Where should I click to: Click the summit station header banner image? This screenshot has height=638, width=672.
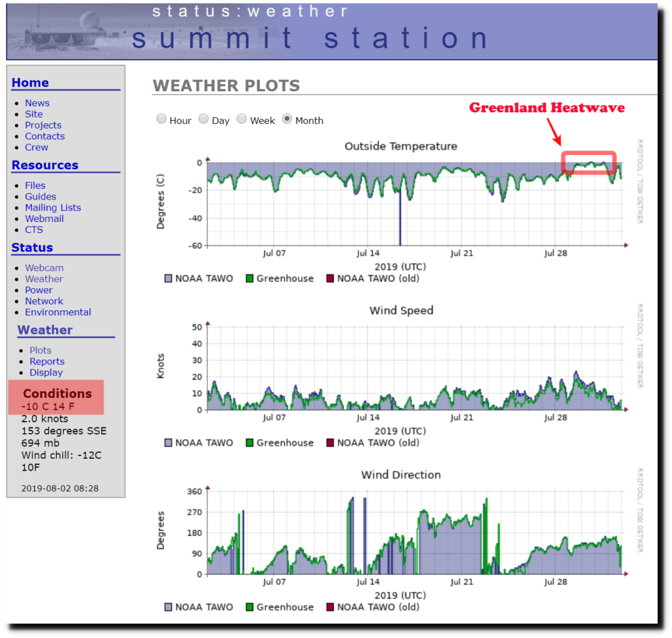(x=331, y=31)
